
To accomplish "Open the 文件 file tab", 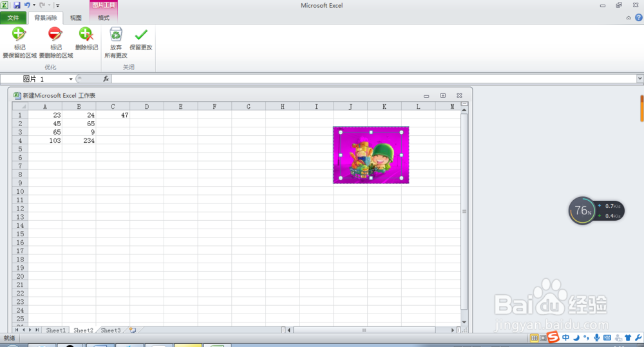I will pyautogui.click(x=13, y=17).
